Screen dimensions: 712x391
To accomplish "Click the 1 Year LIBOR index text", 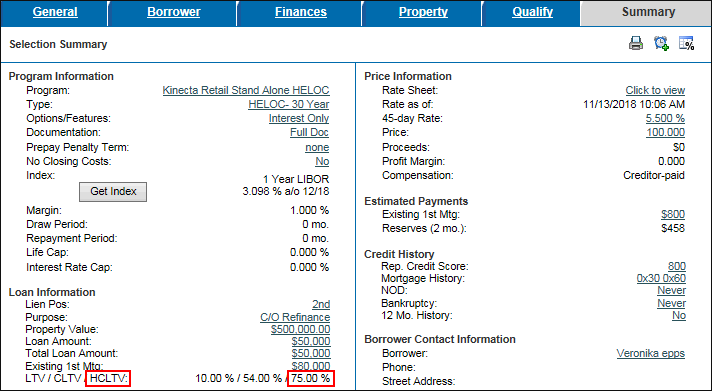I will coord(296,179).
